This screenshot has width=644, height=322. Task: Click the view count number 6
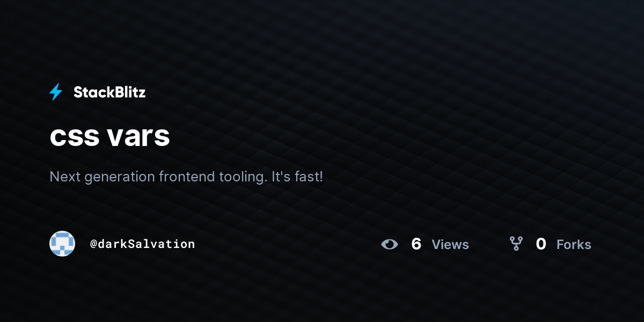pos(416,244)
